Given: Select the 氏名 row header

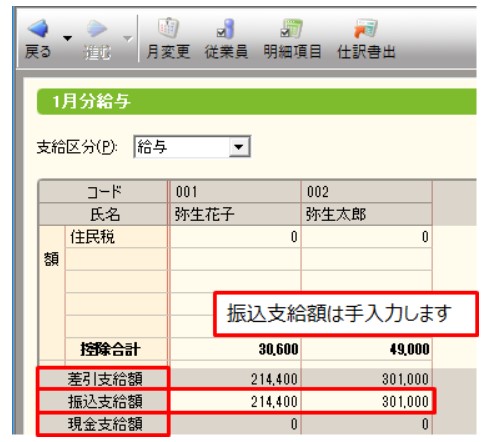Looking at the screenshot, I should click(103, 214).
